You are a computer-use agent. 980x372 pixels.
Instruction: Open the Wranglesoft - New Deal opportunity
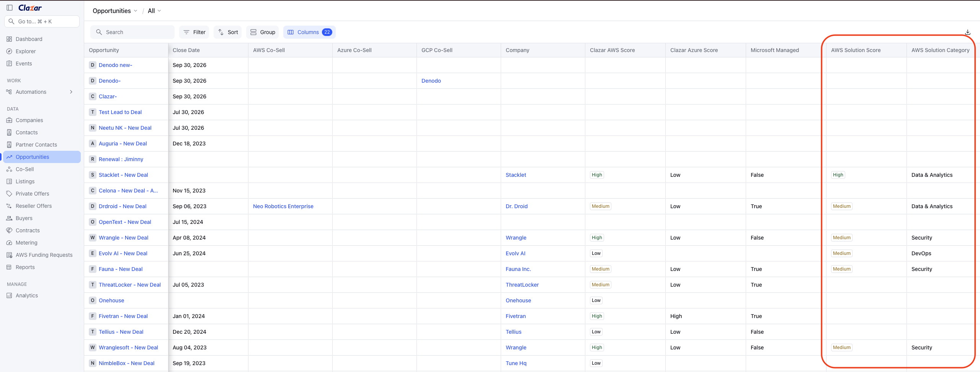coord(128,348)
